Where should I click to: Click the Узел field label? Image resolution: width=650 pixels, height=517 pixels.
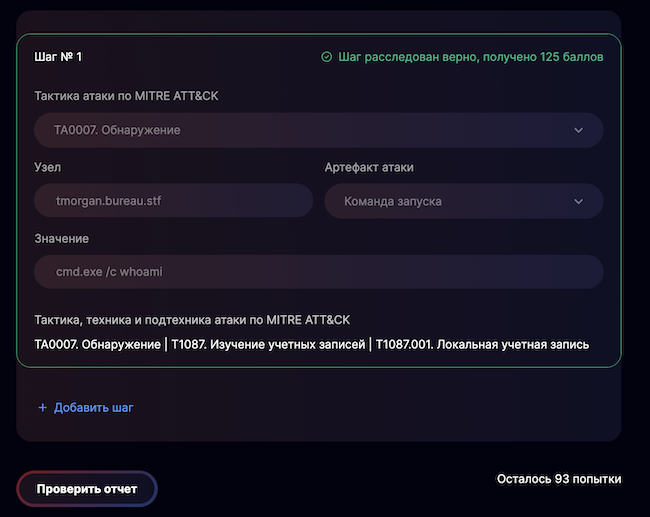48,167
